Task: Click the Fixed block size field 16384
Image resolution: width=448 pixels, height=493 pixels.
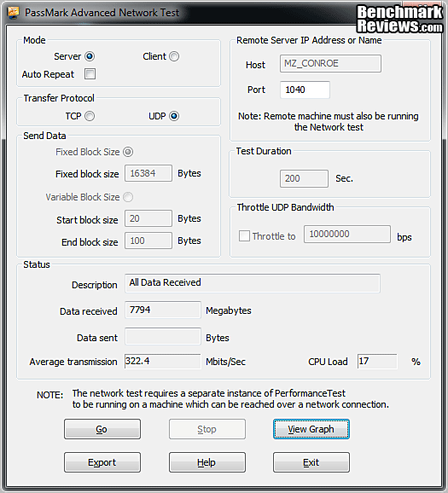Action: [148, 173]
